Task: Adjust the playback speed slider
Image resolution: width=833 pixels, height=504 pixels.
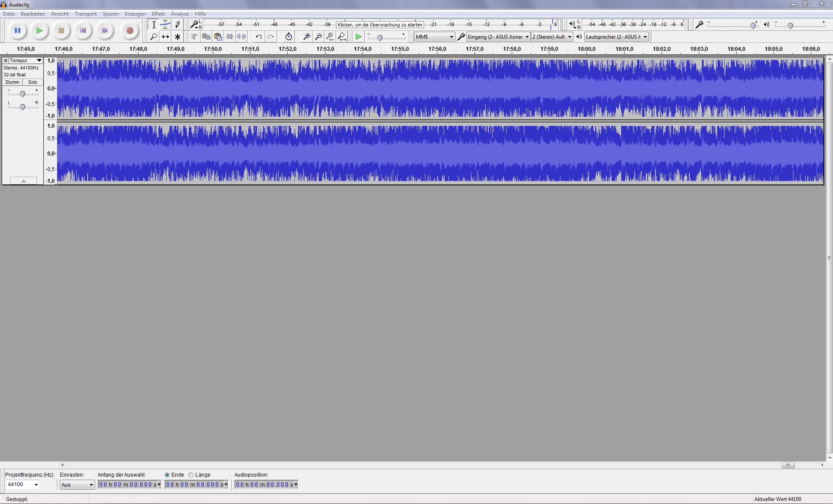Action: click(x=380, y=38)
